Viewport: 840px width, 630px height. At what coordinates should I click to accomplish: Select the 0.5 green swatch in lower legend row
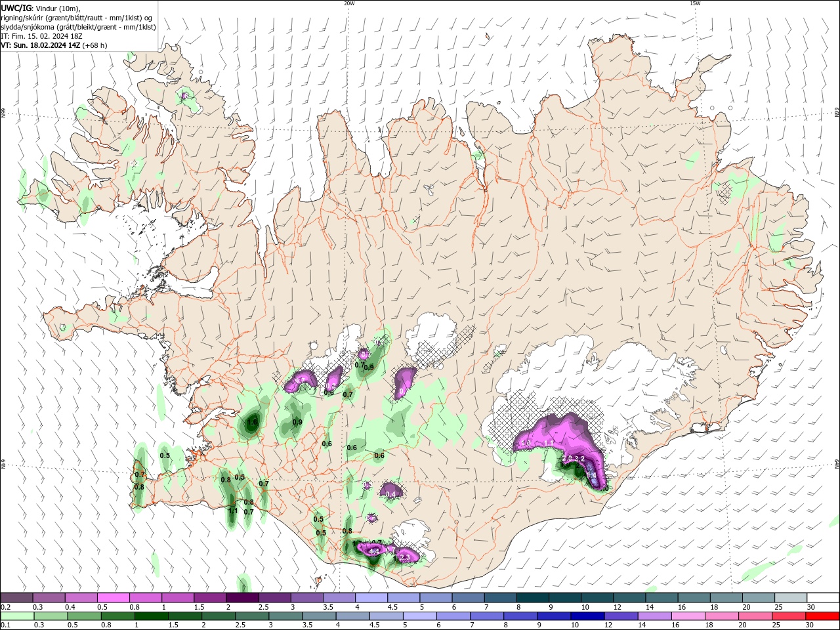(x=85, y=616)
